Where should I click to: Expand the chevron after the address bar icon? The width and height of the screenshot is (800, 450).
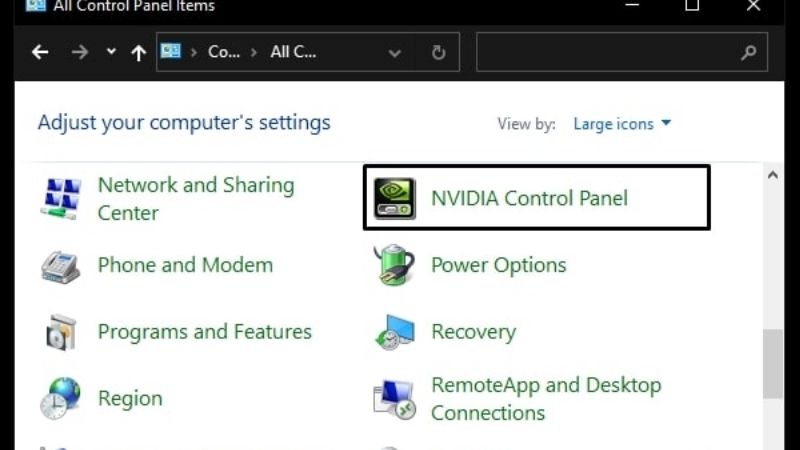click(194, 52)
